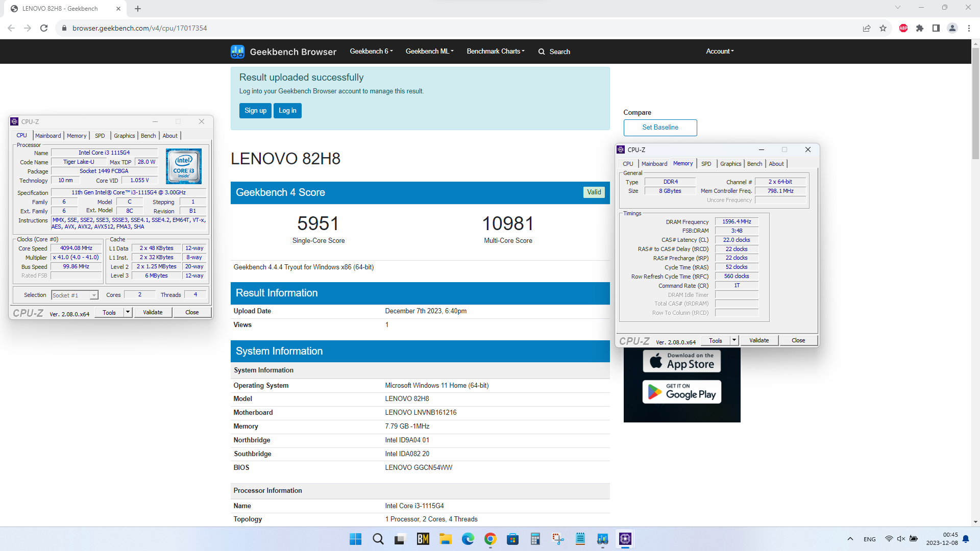Image resolution: width=980 pixels, height=551 pixels.
Task: Go back to previous page
Action: [11, 28]
